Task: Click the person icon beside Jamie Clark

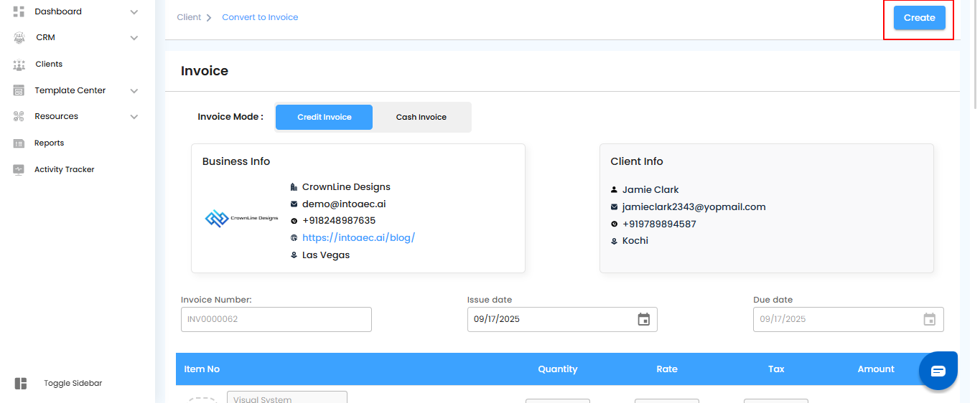Action: click(614, 190)
